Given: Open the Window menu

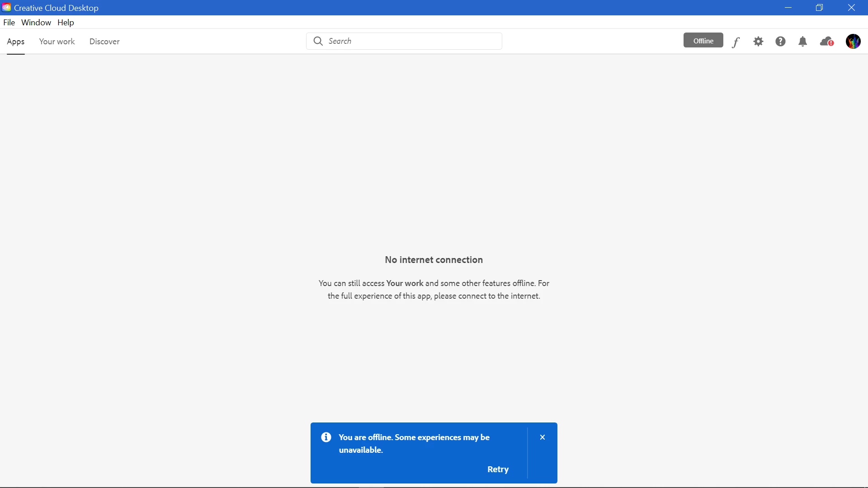Looking at the screenshot, I should [36, 22].
